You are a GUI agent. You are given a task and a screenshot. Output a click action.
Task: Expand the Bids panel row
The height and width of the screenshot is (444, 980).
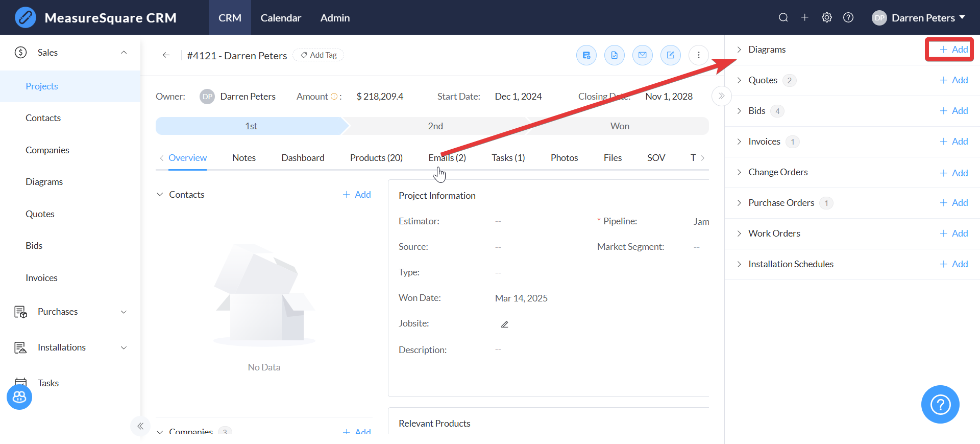pyautogui.click(x=739, y=111)
